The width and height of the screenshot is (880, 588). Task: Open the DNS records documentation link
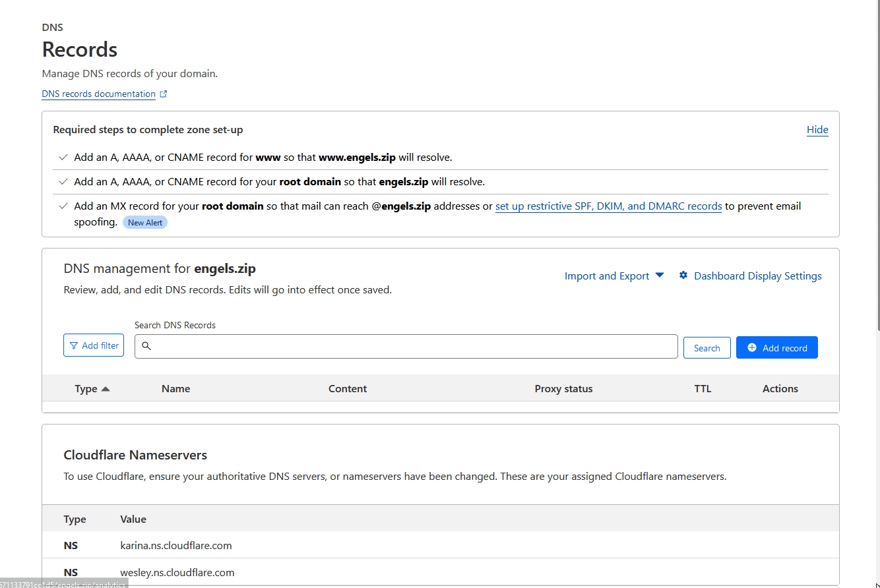pos(98,94)
